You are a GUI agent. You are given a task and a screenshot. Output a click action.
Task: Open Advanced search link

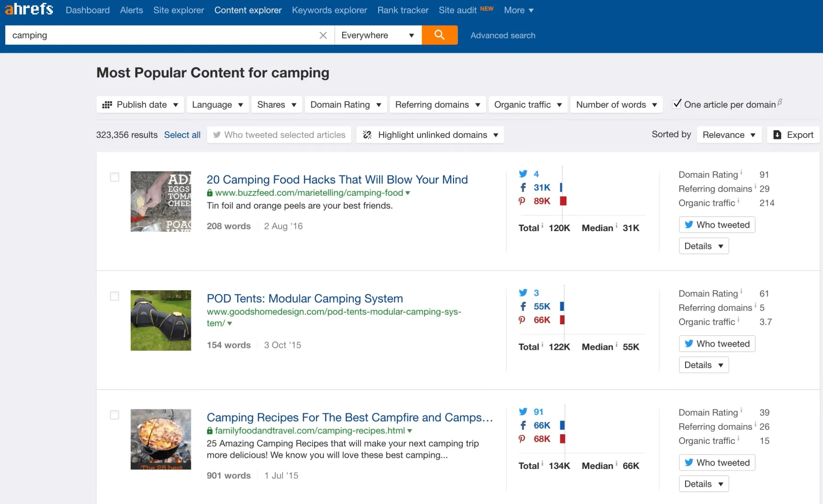503,36
